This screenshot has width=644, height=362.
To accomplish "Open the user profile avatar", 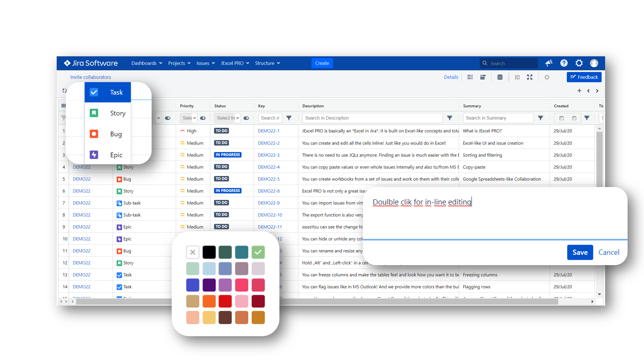I will pos(594,63).
